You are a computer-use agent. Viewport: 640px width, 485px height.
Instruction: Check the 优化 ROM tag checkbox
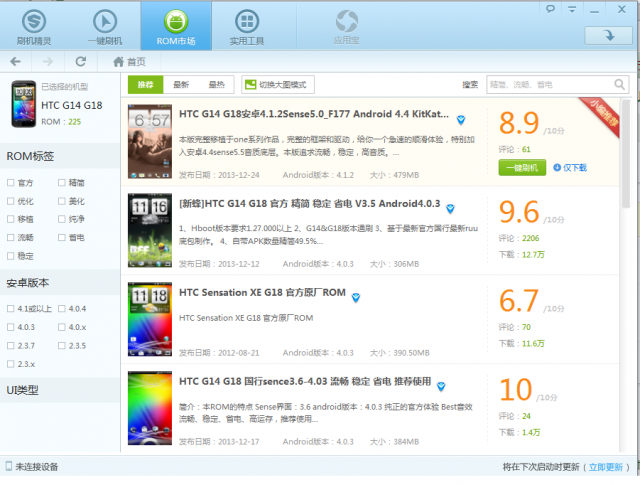point(11,201)
